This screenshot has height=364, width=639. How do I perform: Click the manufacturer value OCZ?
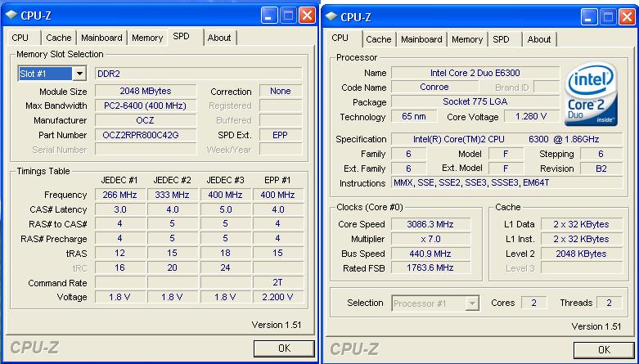click(x=146, y=120)
